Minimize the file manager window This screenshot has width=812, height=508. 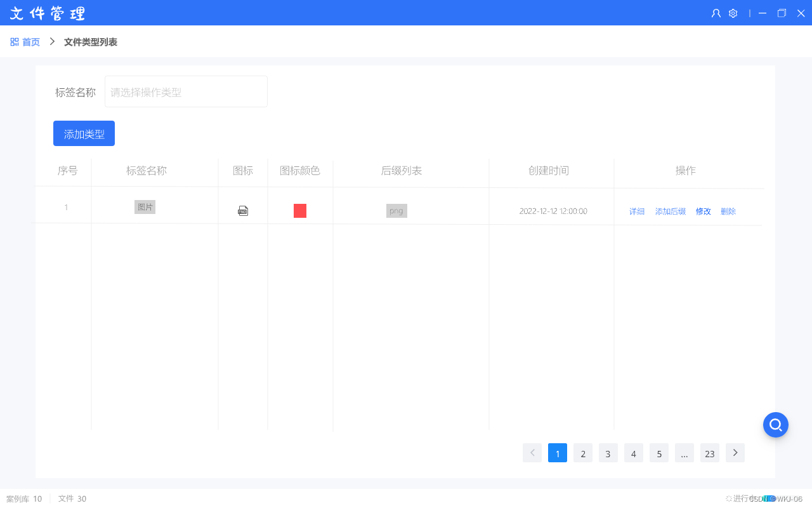[x=763, y=13]
